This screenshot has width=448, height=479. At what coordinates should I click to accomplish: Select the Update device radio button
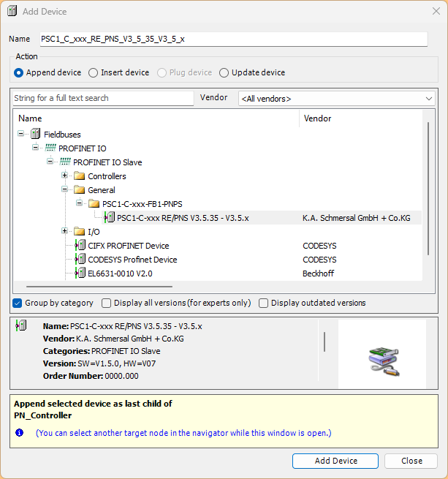pyautogui.click(x=224, y=72)
